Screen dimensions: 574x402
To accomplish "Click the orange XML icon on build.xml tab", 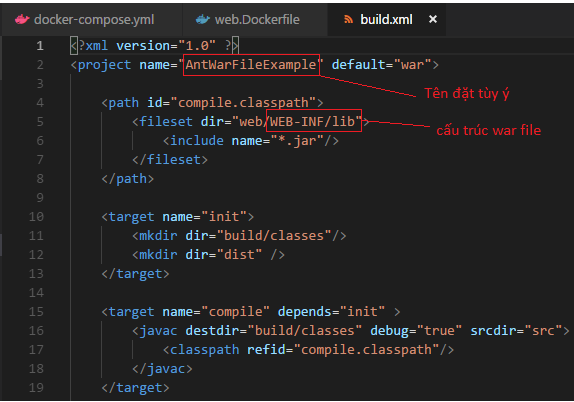I will pos(348,19).
